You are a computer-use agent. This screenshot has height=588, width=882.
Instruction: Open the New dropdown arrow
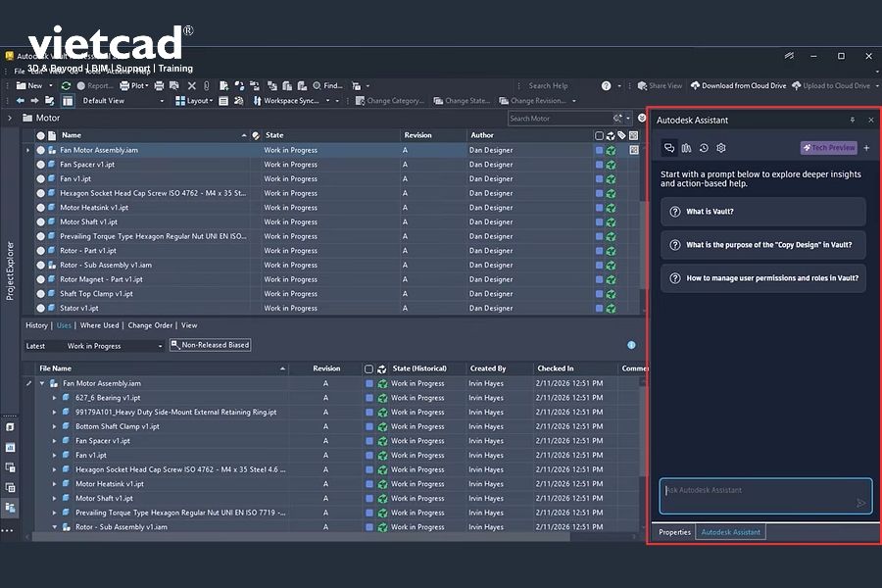[x=51, y=85]
